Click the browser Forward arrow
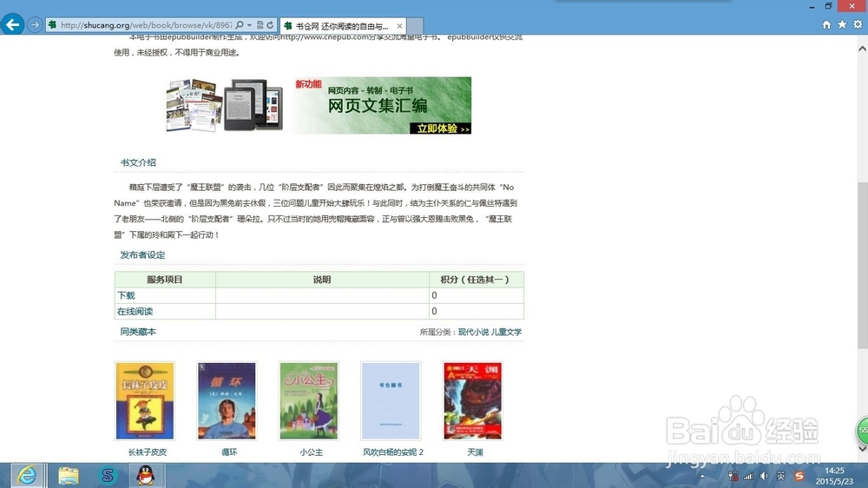This screenshot has width=868, height=488. tap(35, 25)
